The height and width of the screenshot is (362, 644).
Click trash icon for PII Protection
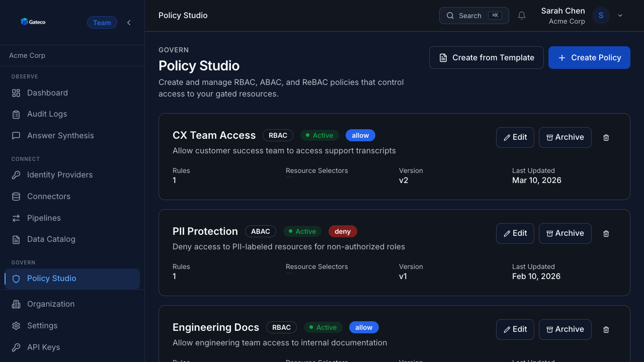point(606,233)
